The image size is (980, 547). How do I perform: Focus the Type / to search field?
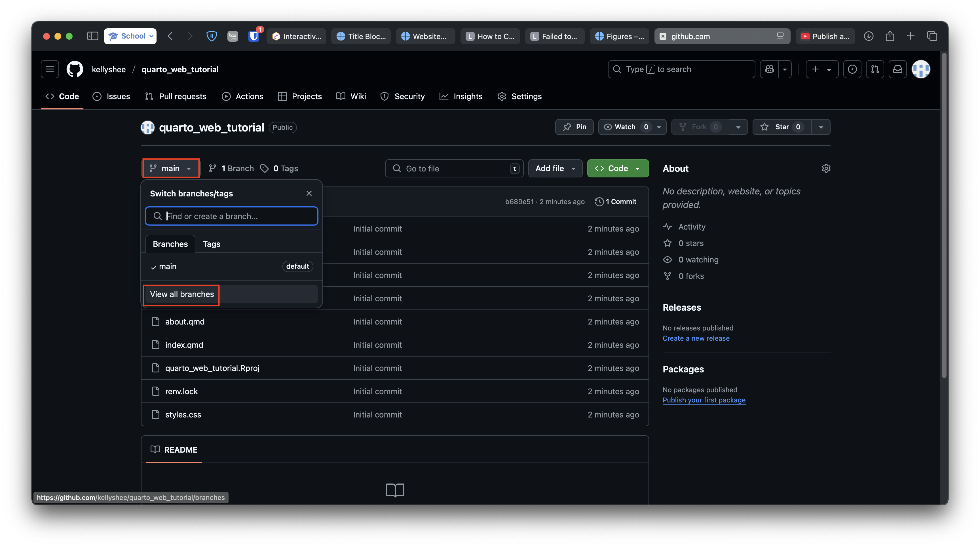point(681,69)
